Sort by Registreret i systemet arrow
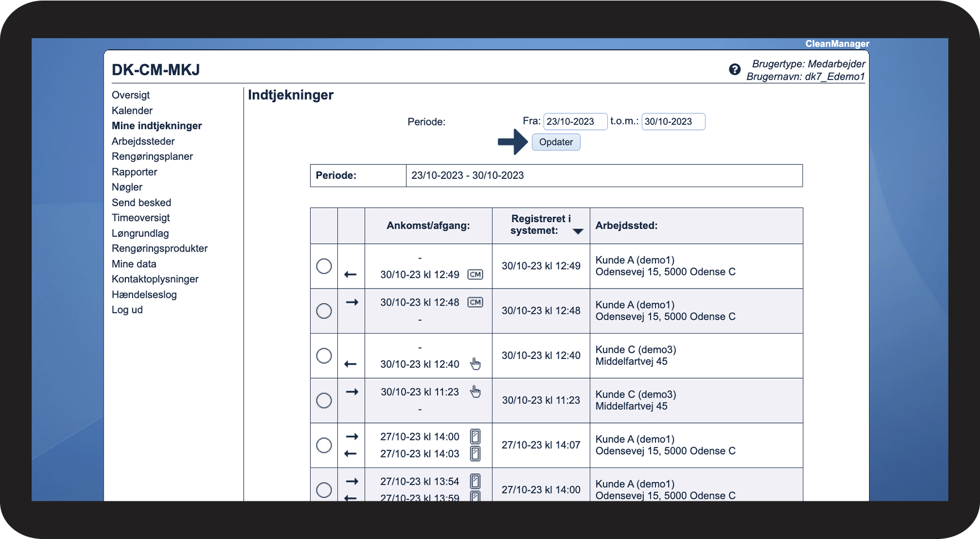 click(x=578, y=231)
